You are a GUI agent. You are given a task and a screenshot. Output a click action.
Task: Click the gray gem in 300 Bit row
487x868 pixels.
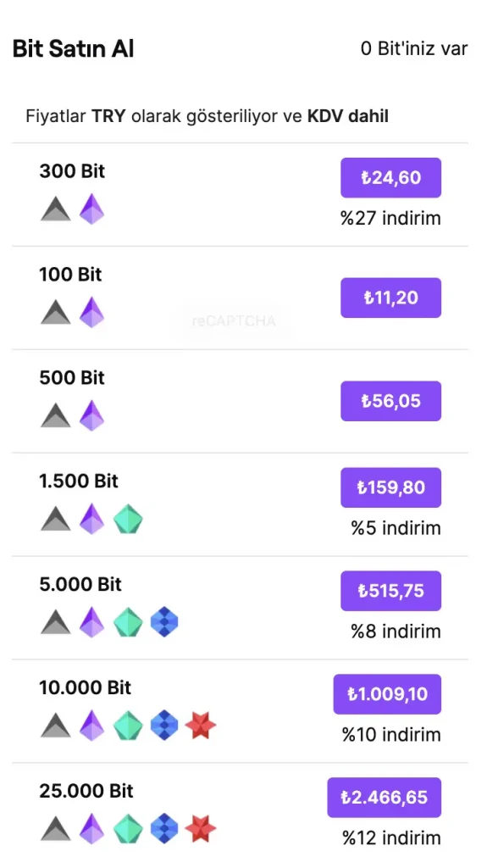[x=56, y=210]
